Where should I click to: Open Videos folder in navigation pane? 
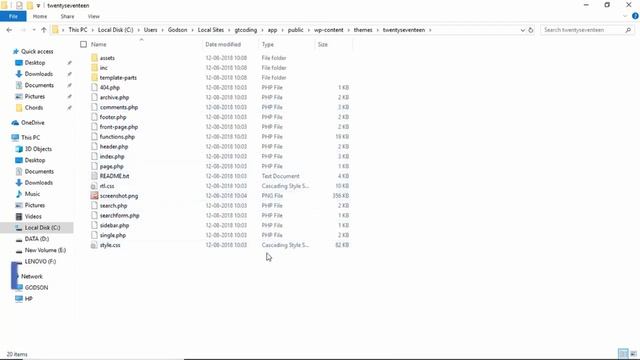tap(33, 216)
